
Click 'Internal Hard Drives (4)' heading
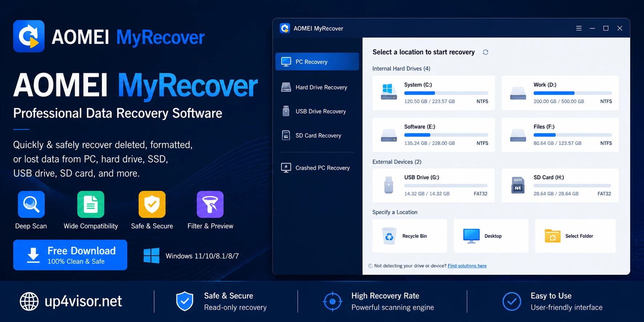click(401, 69)
